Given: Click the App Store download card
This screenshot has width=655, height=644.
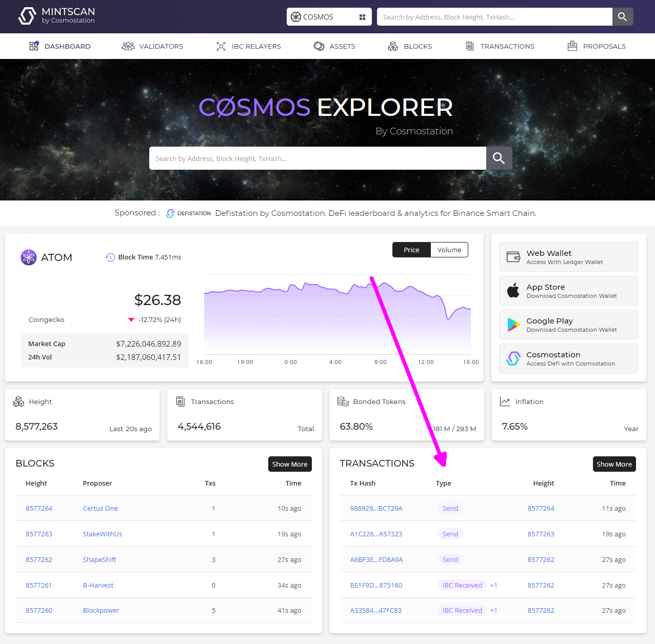Looking at the screenshot, I should click(x=569, y=291).
